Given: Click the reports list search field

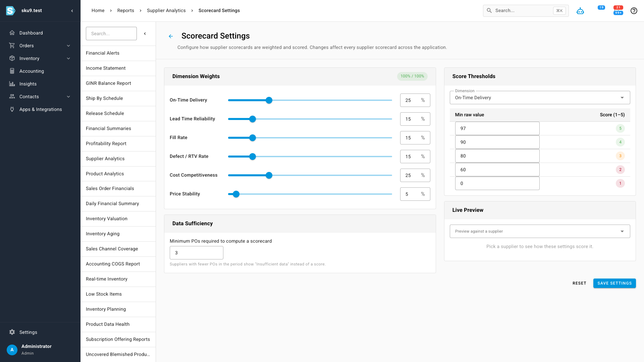Looking at the screenshot, I should 111,34.
